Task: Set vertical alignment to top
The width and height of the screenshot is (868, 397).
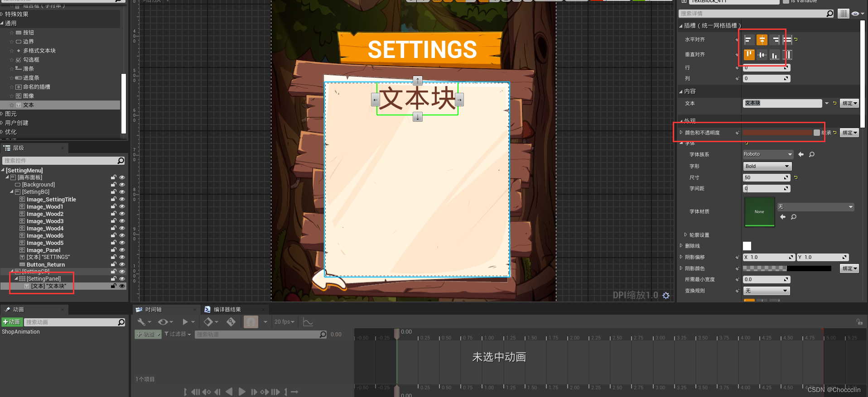Action: (749, 55)
